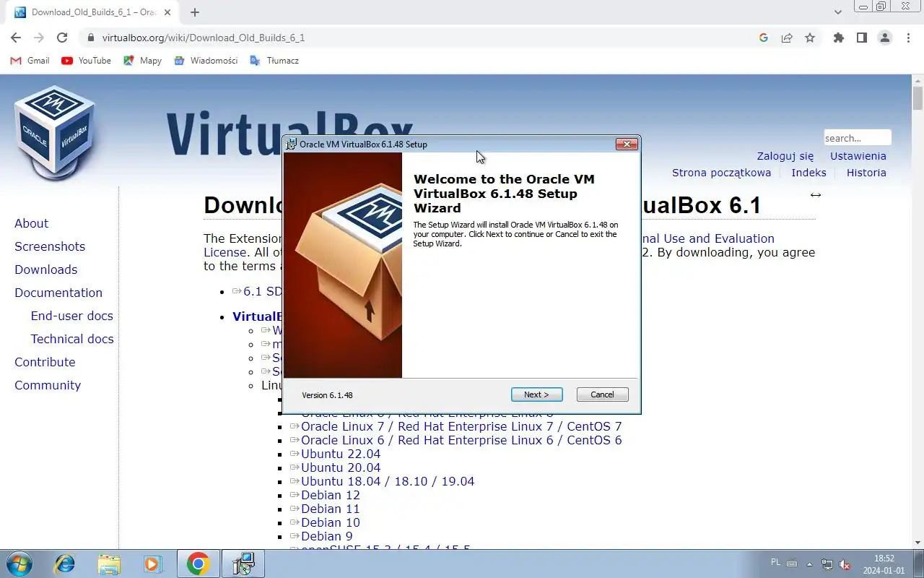This screenshot has height=578, width=924.
Task: Open Ubuntu 20.04 download link
Action: click(341, 467)
